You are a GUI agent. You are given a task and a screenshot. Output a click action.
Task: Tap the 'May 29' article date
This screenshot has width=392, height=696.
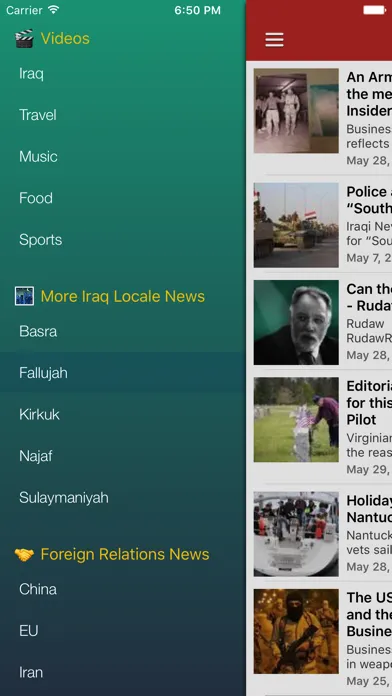pos(369,470)
